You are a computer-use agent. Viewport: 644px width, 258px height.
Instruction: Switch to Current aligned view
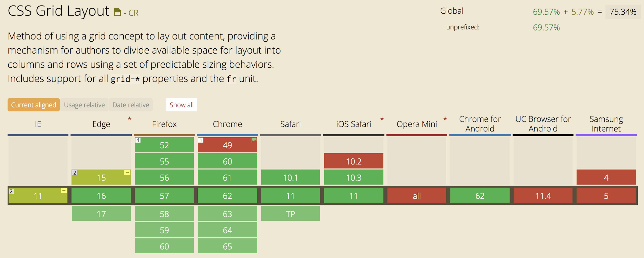(x=34, y=105)
